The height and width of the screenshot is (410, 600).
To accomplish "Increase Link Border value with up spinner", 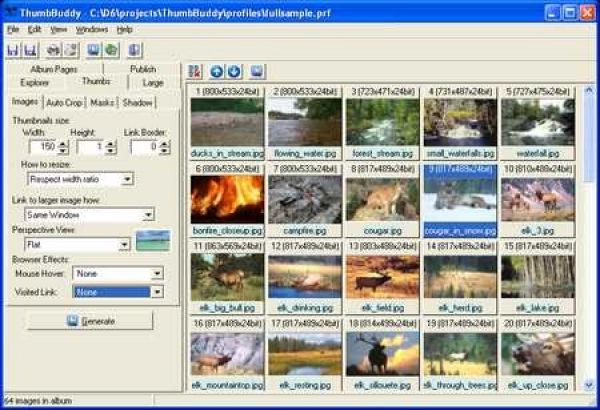I will click(163, 143).
